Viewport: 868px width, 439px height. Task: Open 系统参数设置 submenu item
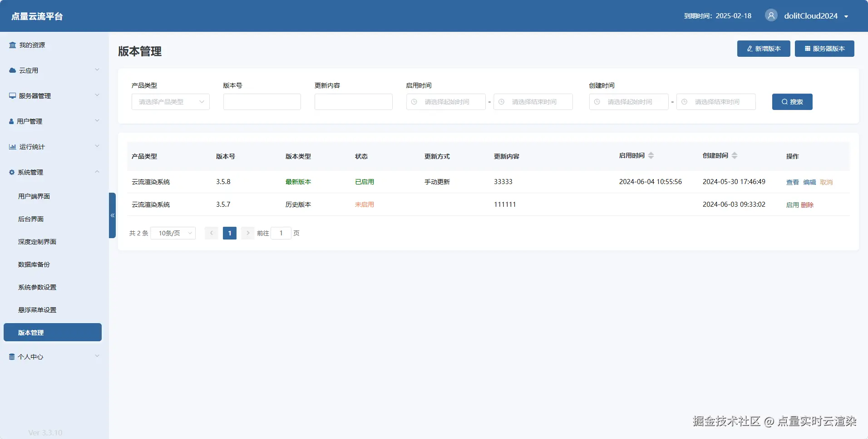37,287
